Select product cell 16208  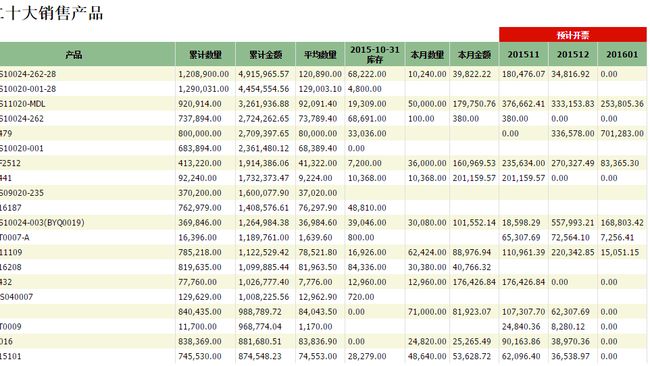(x=11, y=267)
